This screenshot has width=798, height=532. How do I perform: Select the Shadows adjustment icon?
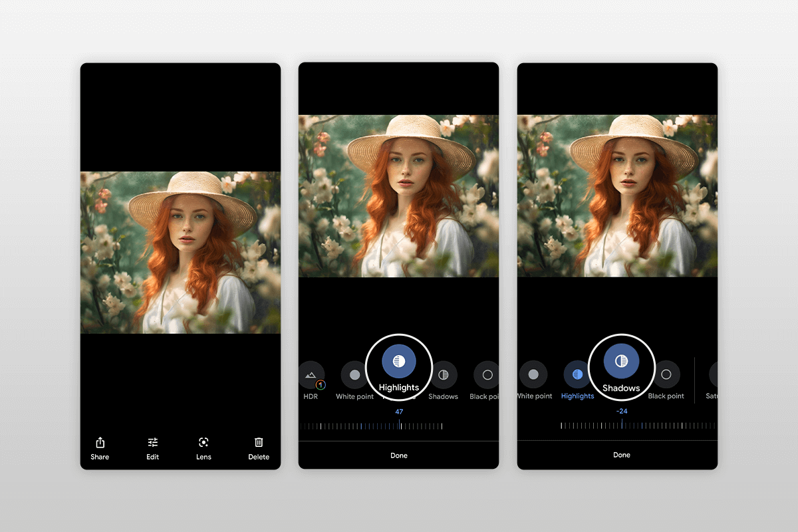(443, 376)
